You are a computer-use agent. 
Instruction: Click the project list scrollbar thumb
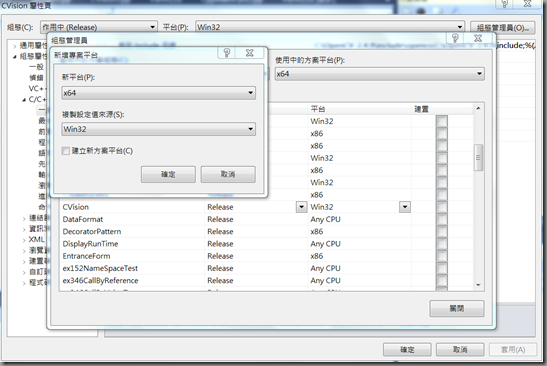click(478, 157)
